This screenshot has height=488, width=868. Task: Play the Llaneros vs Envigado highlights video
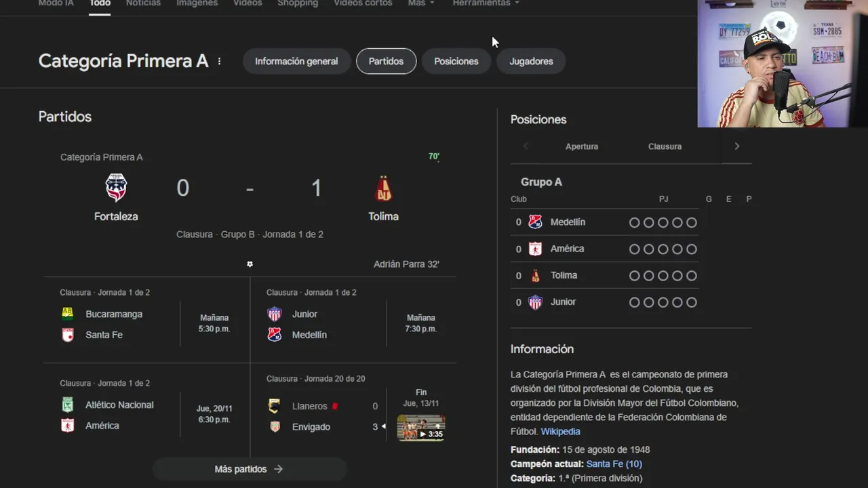[420, 428]
